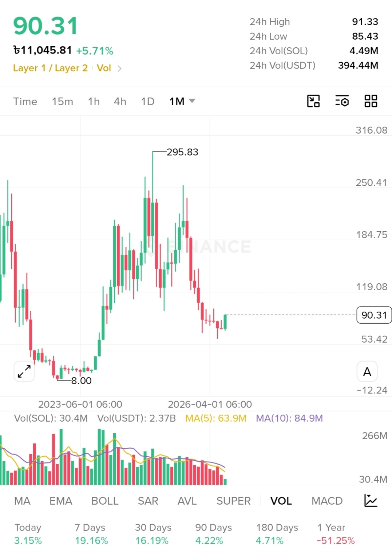The image size is (392, 552).
Task: Tap the 7 Days 19.16% performance
Action: 91,534
